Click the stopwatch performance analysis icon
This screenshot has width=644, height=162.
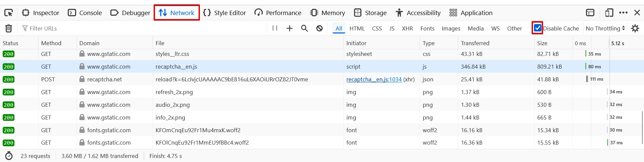9,156
